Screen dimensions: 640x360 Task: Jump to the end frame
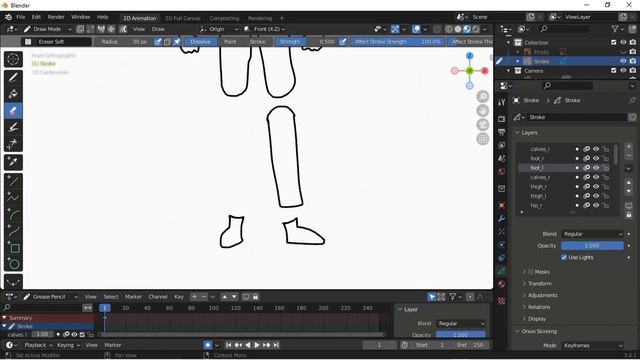pyautogui.click(x=276, y=345)
